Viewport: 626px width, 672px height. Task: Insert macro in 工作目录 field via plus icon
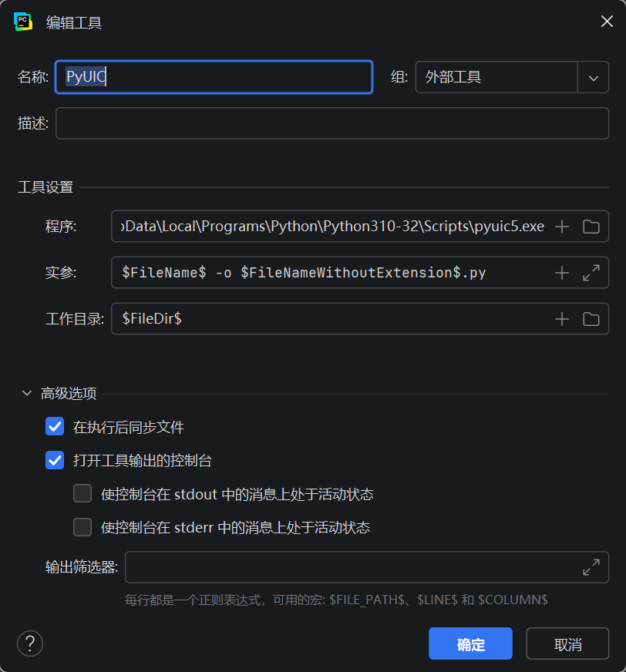(562, 319)
